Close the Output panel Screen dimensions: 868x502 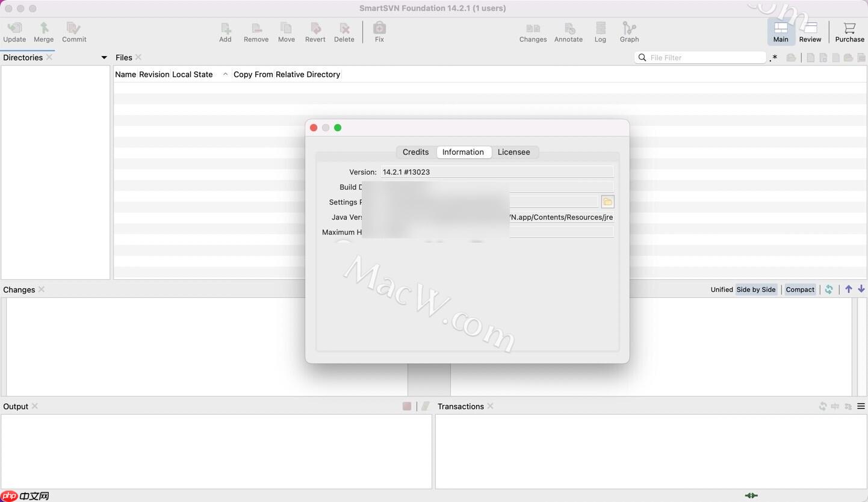coord(35,406)
